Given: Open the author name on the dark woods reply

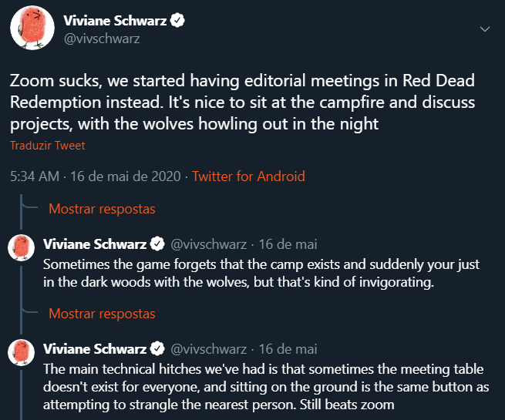Looking at the screenshot, I should point(95,244).
